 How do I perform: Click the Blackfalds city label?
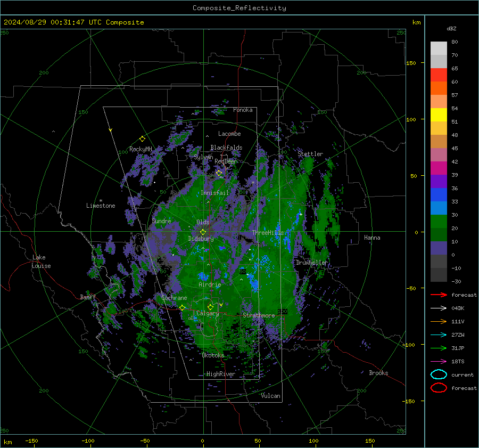point(226,148)
